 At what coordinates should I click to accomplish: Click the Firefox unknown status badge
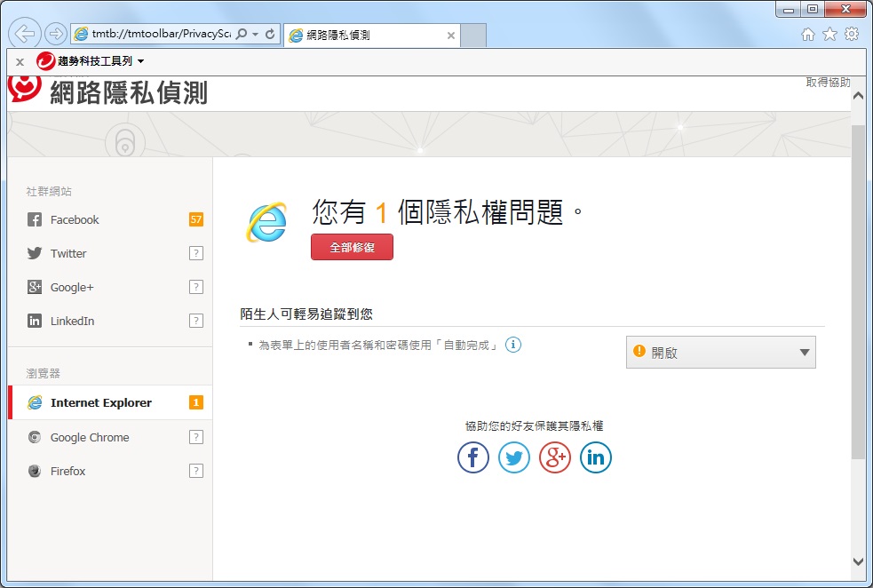click(196, 471)
